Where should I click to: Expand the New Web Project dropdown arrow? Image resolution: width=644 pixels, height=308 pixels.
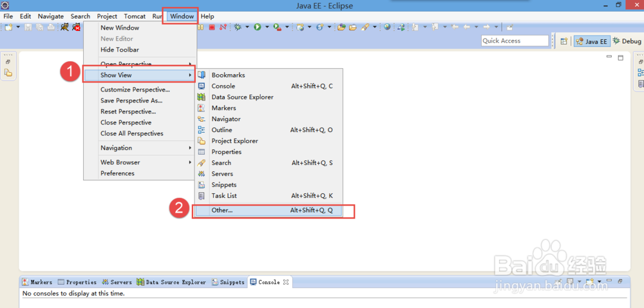309,27
